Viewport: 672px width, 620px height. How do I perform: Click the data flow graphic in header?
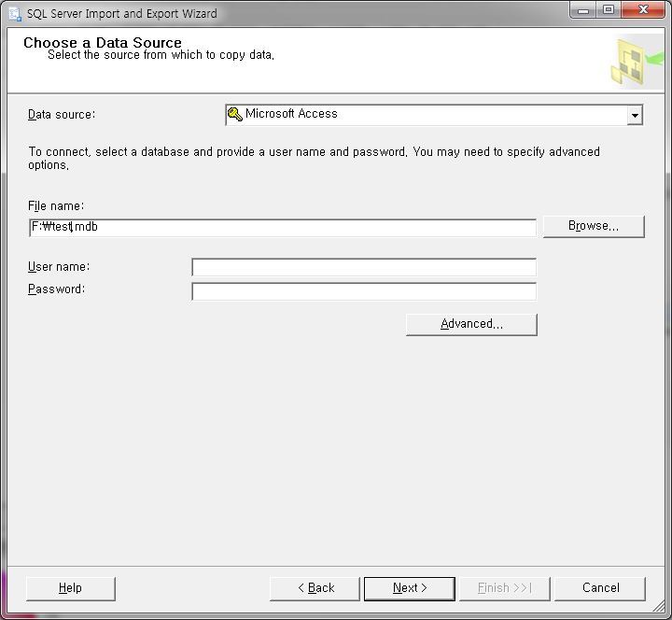pyautogui.click(x=636, y=62)
